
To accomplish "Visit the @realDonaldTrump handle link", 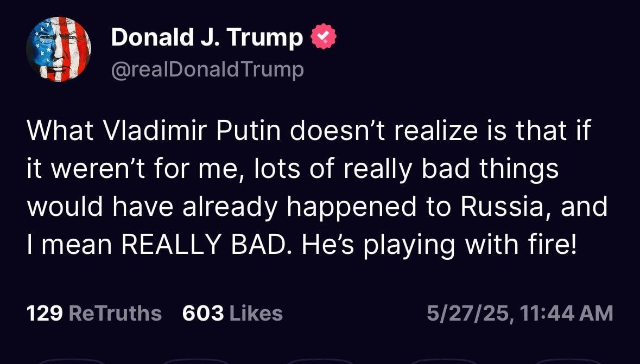I will [207, 70].
